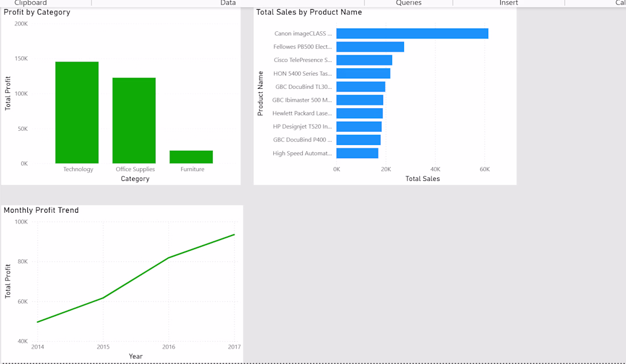Click the '50K' value on profit axis

pyautogui.click(x=23, y=129)
